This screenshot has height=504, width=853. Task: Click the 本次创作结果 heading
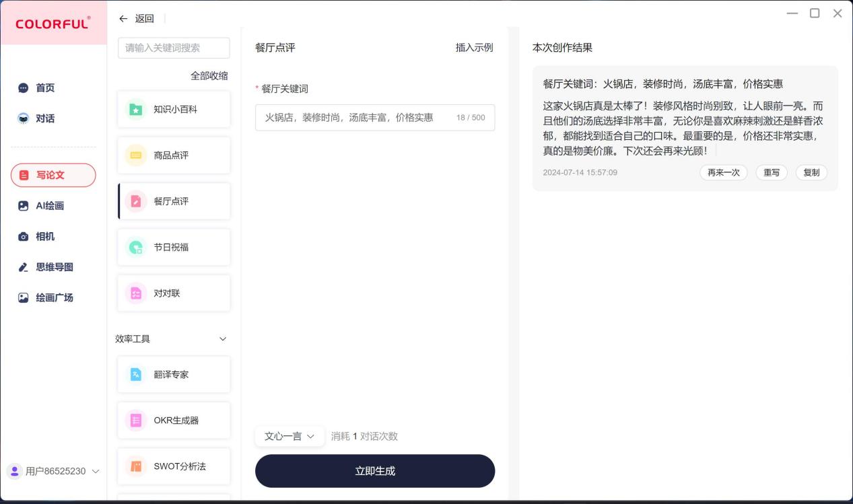(x=562, y=48)
